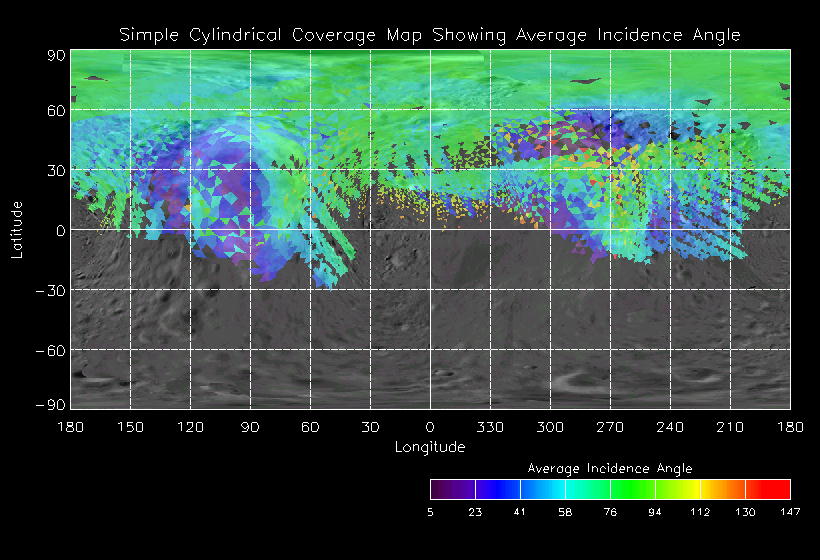Click the "Longitude" axis label below map
This screenshot has width=820, height=560.
pos(430,447)
